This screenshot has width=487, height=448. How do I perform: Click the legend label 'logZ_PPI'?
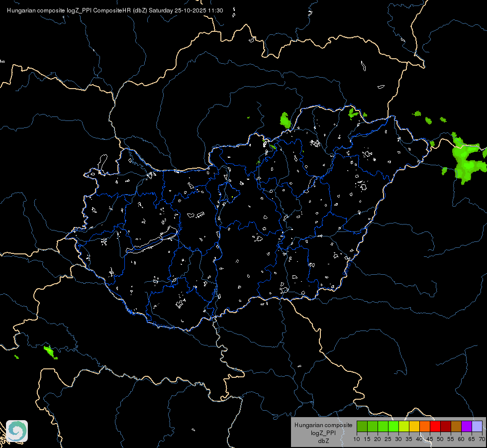tap(323, 433)
